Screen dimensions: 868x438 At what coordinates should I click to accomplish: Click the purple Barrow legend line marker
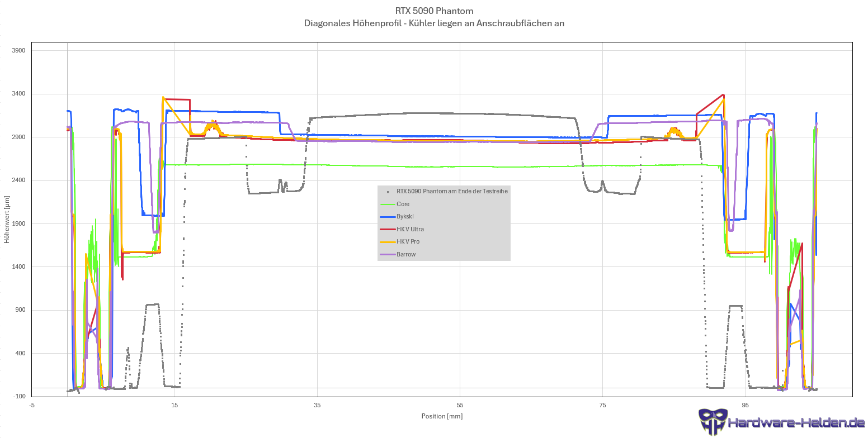tap(387, 254)
